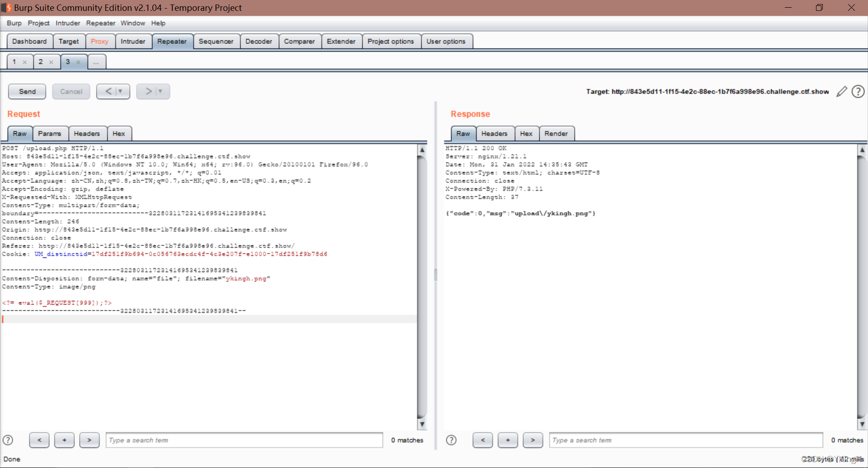Image resolution: width=868 pixels, height=468 pixels.
Task: Select Repeater request tab 2
Action: click(41, 61)
